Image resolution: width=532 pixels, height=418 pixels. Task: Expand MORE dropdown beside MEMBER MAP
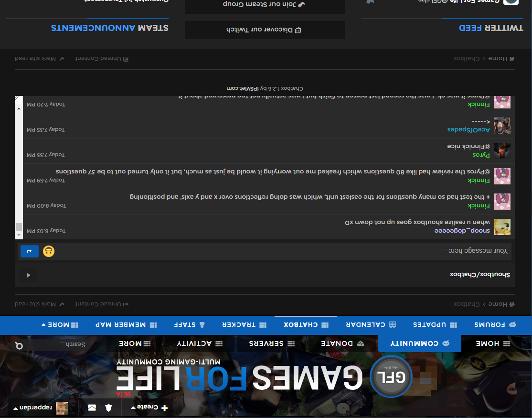pos(60,325)
